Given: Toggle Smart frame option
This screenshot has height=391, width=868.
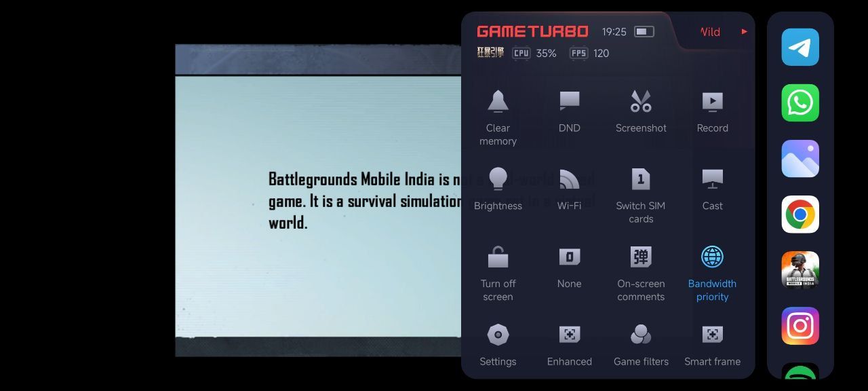Looking at the screenshot, I should pyautogui.click(x=712, y=335).
